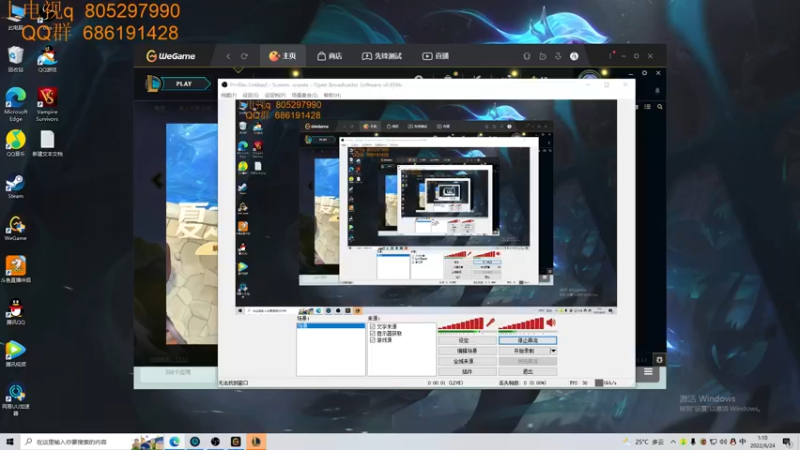Open the 斗鱼直播伴侣 orange desktop icon

(15, 270)
